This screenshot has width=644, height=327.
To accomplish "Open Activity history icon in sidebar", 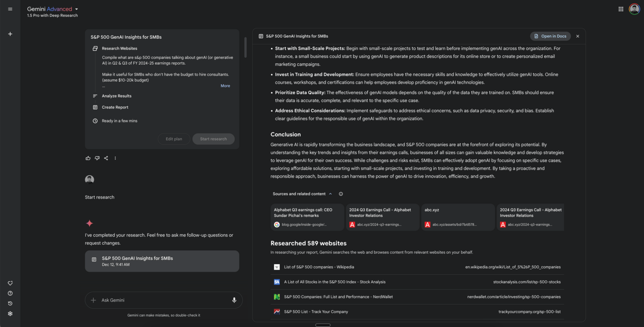I will point(10,304).
